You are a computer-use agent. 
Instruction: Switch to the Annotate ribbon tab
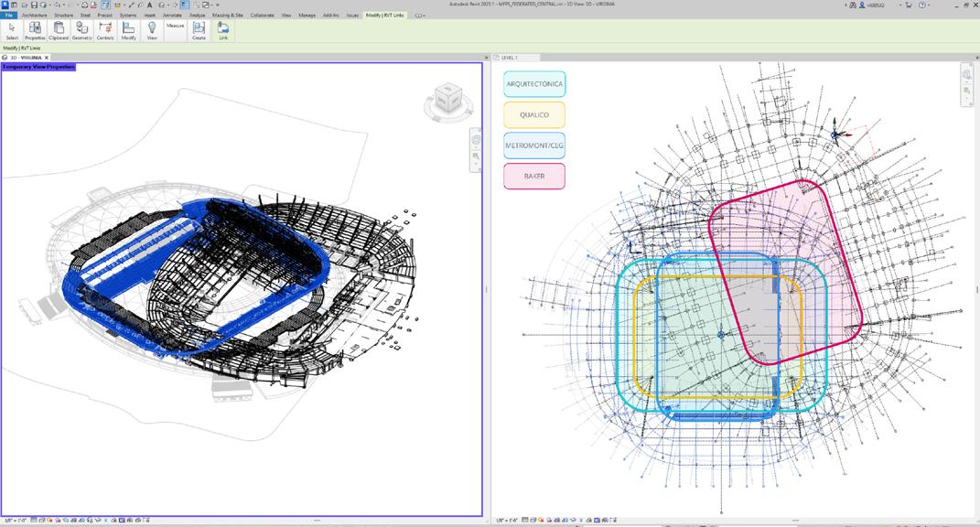pyautogui.click(x=173, y=15)
